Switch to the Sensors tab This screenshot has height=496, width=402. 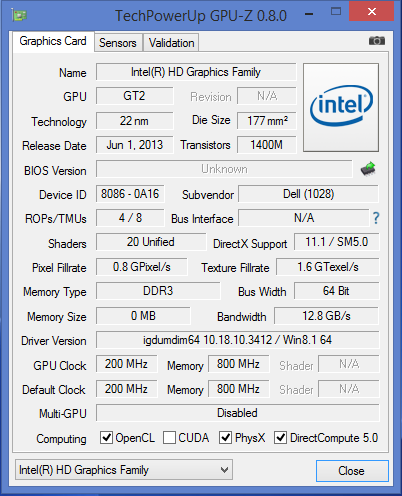(118, 43)
